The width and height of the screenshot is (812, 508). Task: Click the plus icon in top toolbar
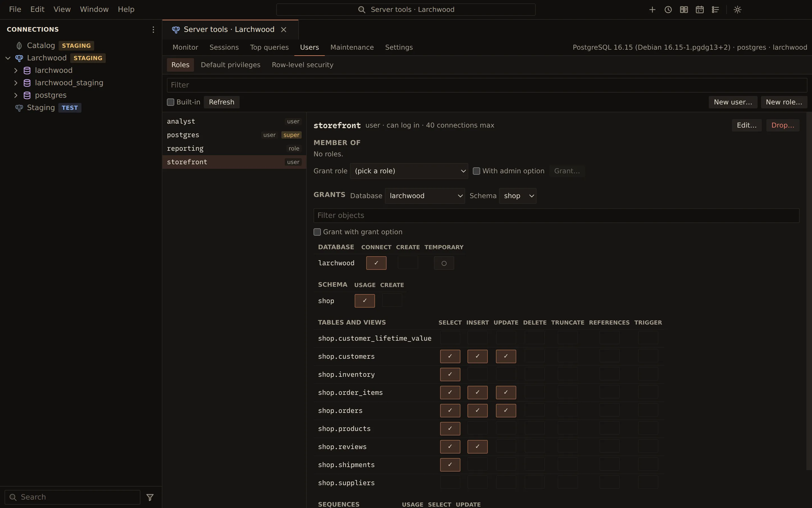652,9
